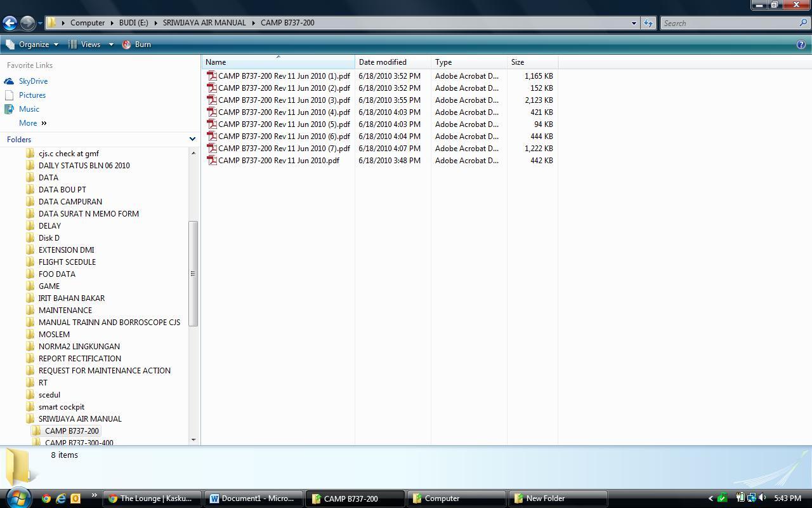Switch to Computer taskbar window
The height and width of the screenshot is (508, 812).
click(x=456, y=498)
